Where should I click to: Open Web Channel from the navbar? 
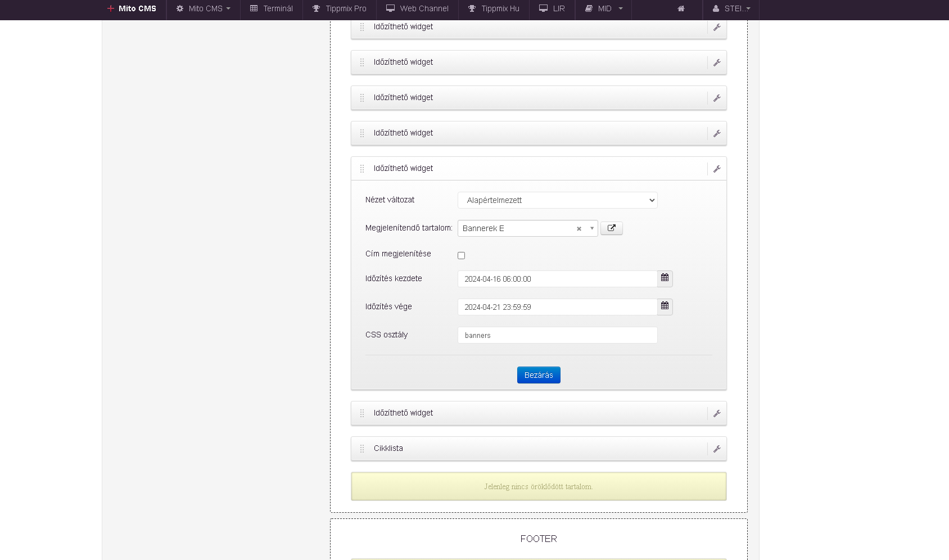(x=417, y=9)
